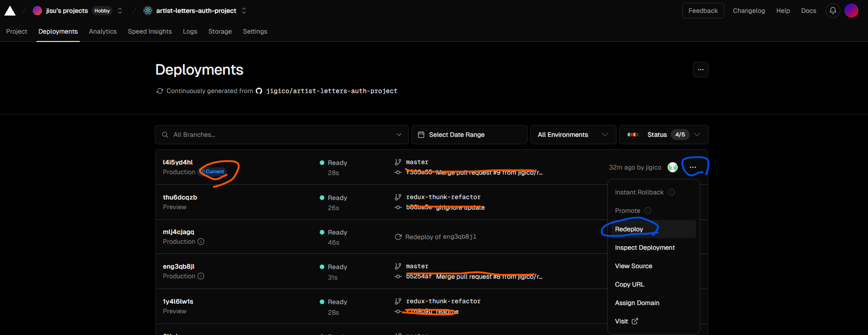Click the calendar icon in date range
This screenshot has height=335, width=868.
pos(421,135)
